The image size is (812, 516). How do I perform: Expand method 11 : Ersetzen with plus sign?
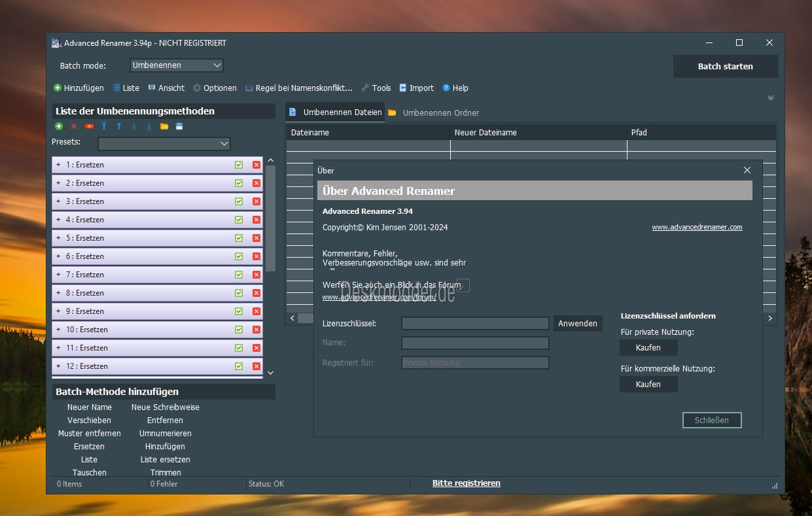[58, 348]
